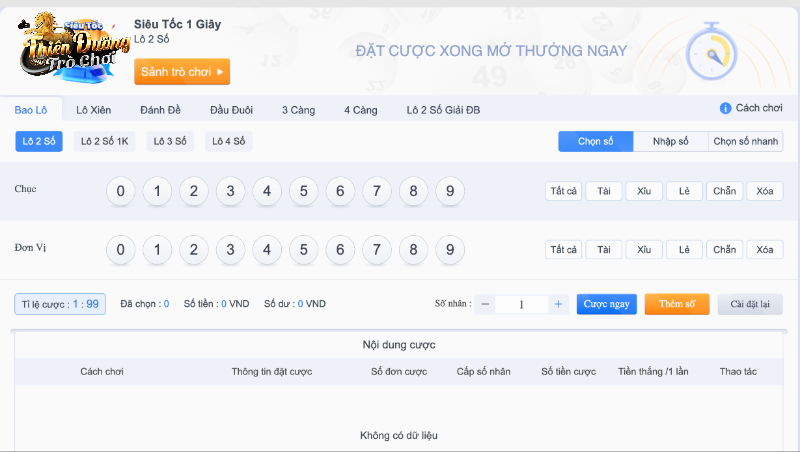This screenshot has width=800, height=452.
Task: Click Tài filter in the Chục row
Action: click(603, 191)
